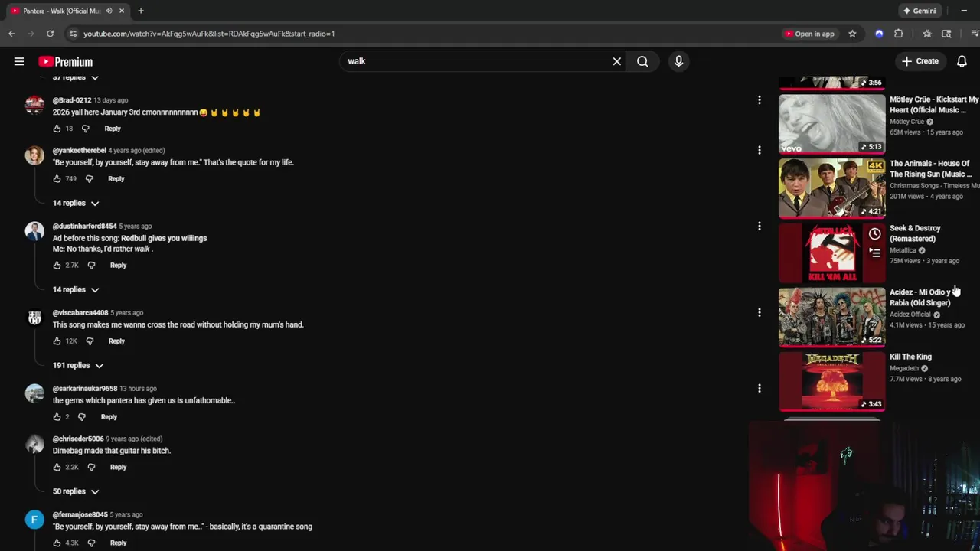This screenshot has height=551, width=980.
Task: Open @dustinharford8454 profile avatar
Action: pyautogui.click(x=34, y=231)
